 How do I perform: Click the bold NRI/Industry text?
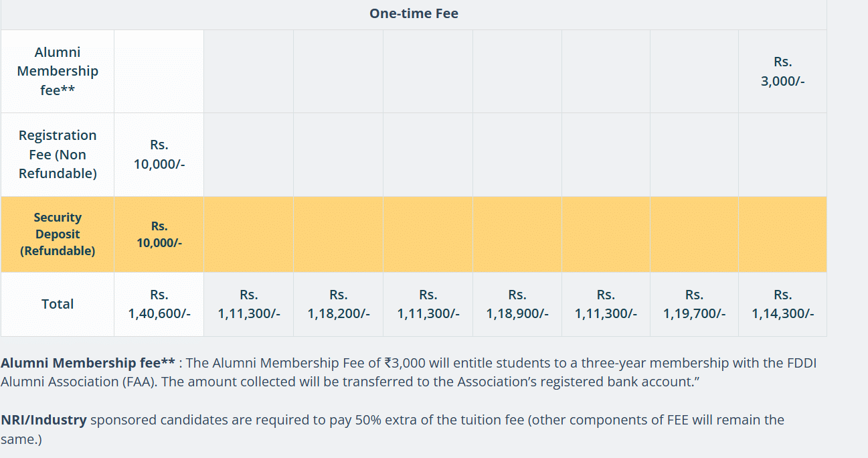[x=44, y=420]
